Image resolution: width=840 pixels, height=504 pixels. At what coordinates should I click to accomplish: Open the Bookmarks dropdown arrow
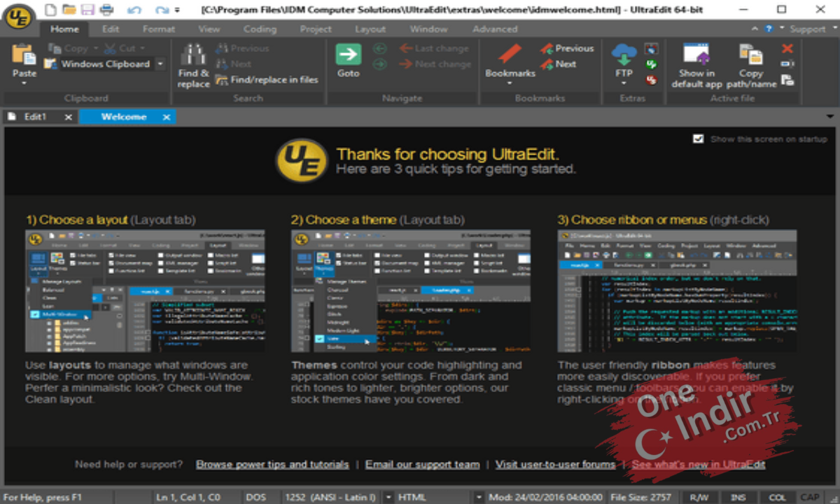510,83
